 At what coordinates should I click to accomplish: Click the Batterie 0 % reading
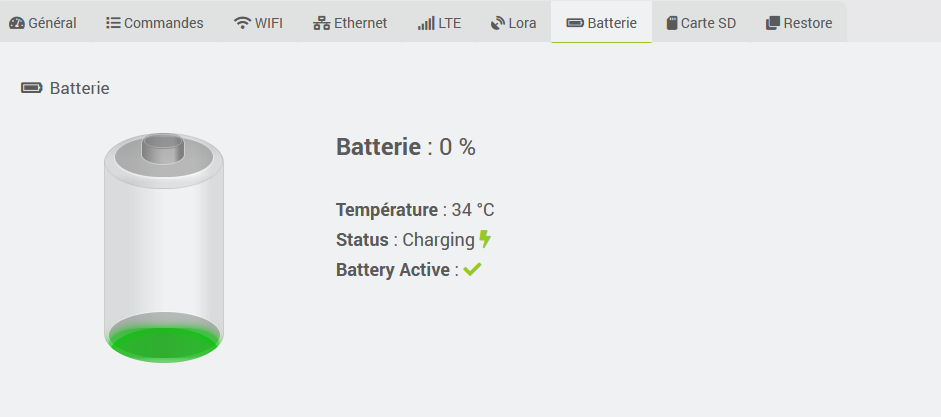point(406,147)
